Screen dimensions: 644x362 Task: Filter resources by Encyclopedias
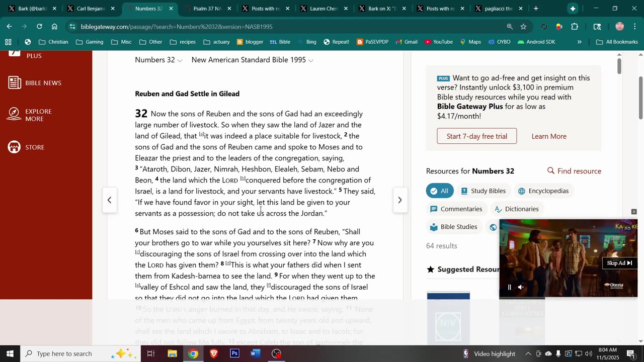tap(543, 191)
